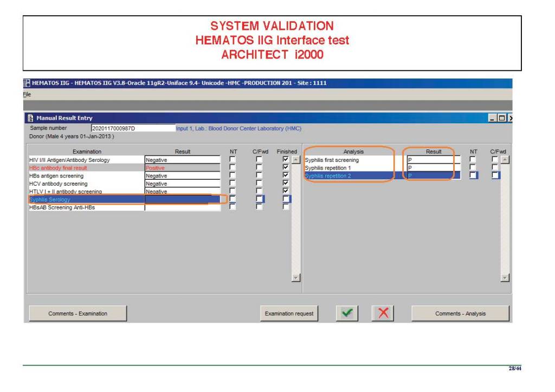Image resolution: width=555 pixels, height=392 pixels.
Task: Check NT box for HBs antigen screening
Action: pos(233,176)
